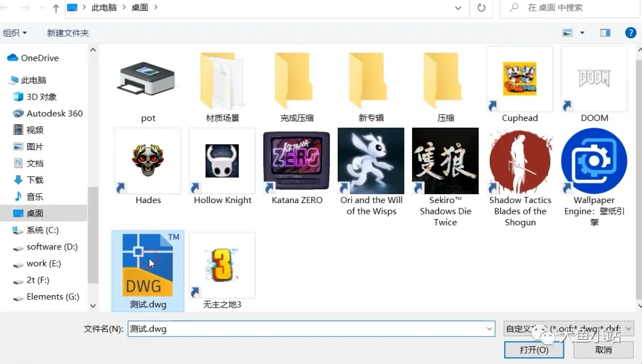Select 此电脑 in the navigation pane
642x364 pixels.
(33, 80)
